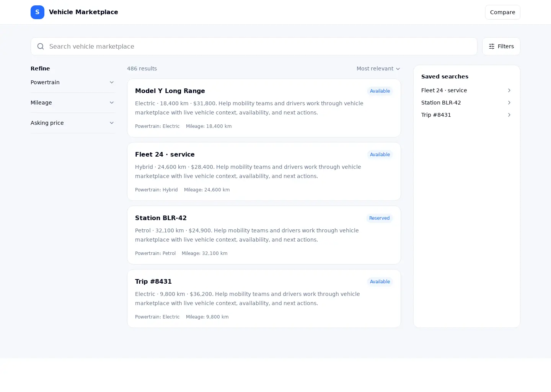This screenshot has width=551, height=392.
Task: Click the Refine heading
Action: click(x=40, y=69)
